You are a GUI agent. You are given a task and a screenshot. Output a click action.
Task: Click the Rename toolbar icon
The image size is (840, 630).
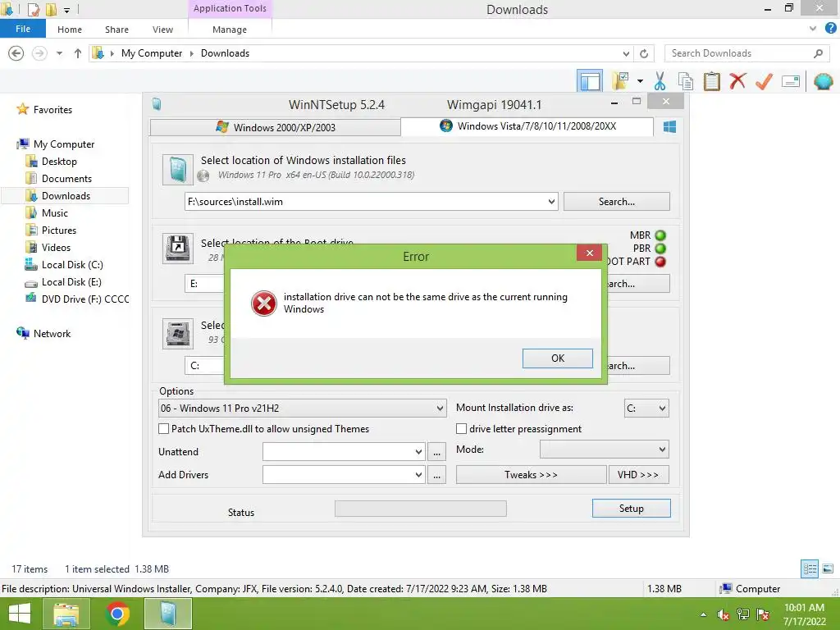(x=791, y=81)
